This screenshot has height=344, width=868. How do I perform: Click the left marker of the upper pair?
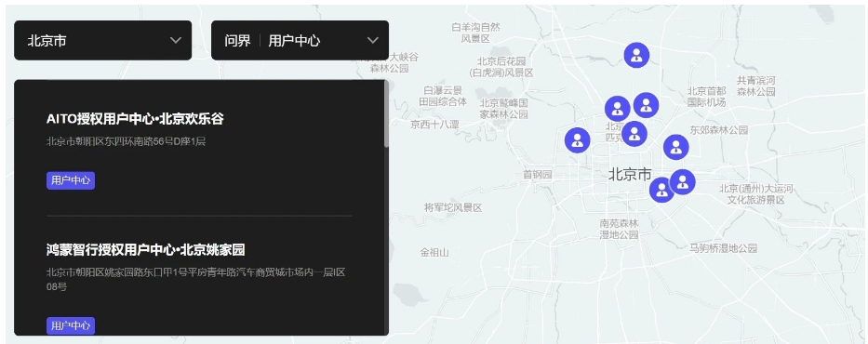(617, 109)
